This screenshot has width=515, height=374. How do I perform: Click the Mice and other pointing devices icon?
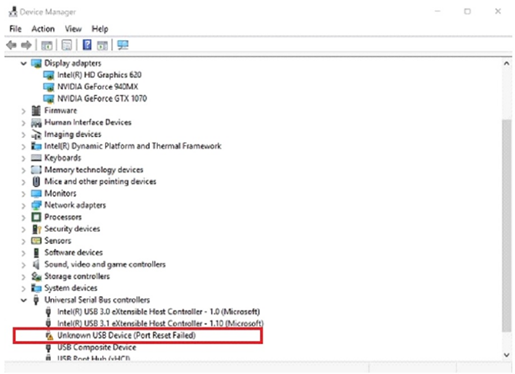coord(36,182)
